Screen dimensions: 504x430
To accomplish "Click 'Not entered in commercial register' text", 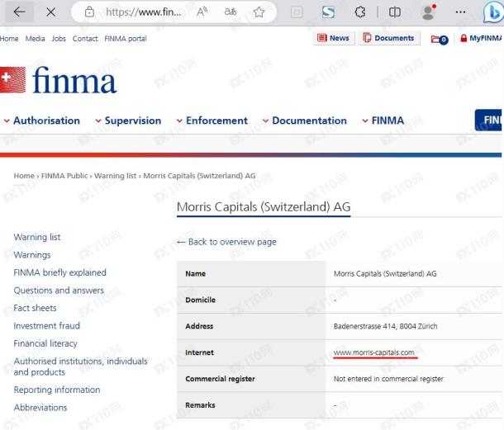I will coord(388,379).
